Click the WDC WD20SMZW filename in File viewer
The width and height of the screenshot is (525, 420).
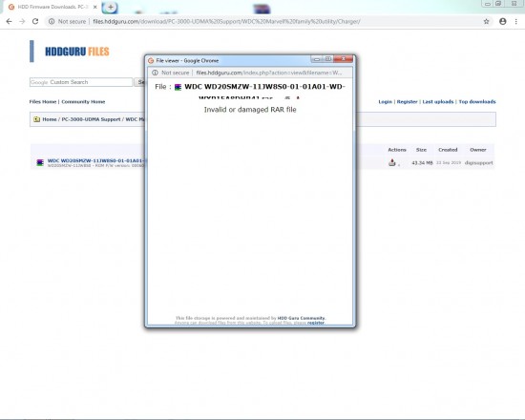click(x=264, y=87)
